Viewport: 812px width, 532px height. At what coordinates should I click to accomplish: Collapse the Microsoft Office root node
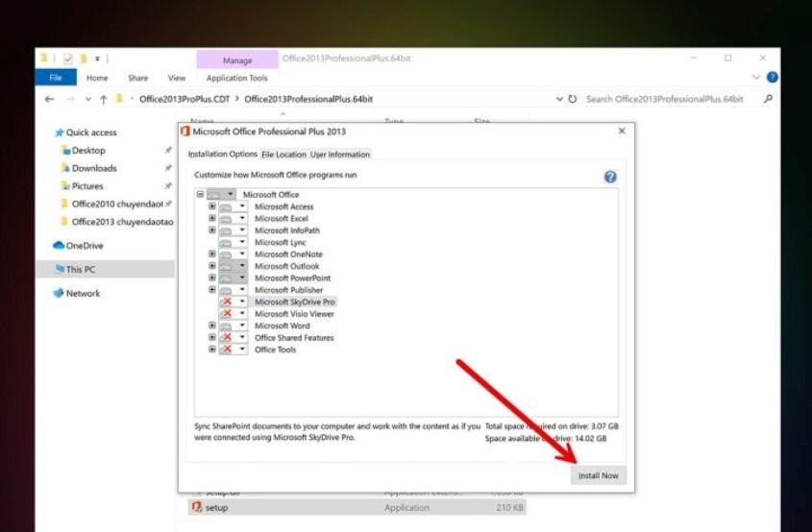coord(200,194)
